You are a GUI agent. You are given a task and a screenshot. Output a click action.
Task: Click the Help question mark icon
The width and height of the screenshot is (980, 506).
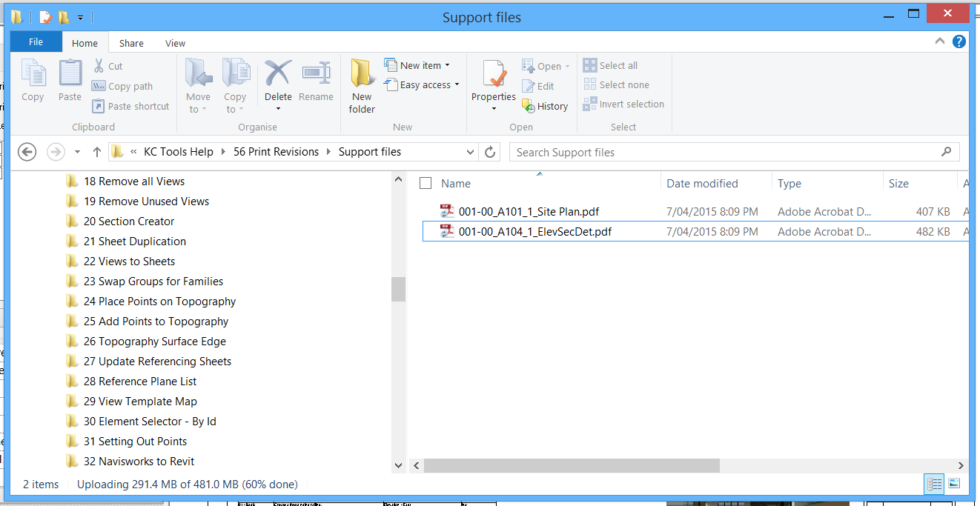[959, 42]
